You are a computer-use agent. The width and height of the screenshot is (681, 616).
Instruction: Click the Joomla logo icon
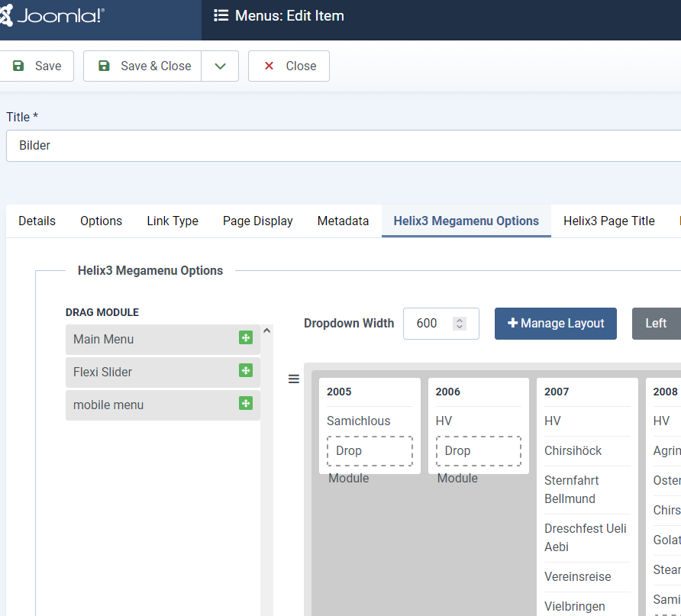coord(5,16)
